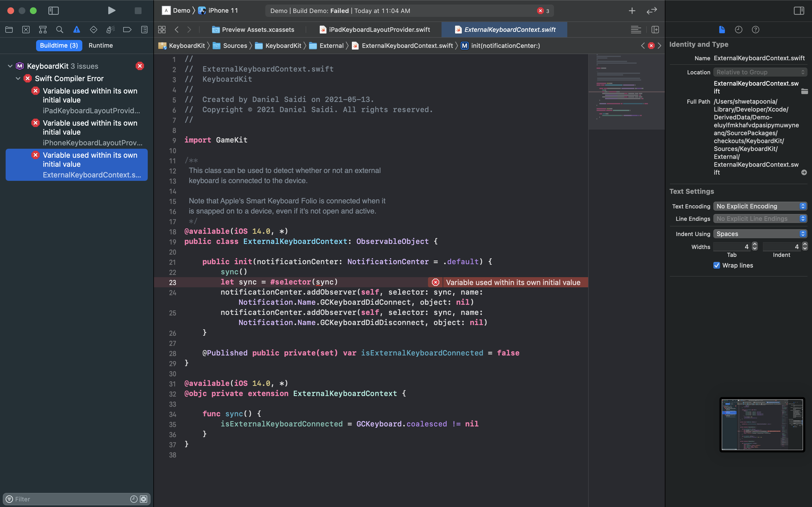Select the ExternalKeyboardContext.swift error in sidebar

click(76, 164)
